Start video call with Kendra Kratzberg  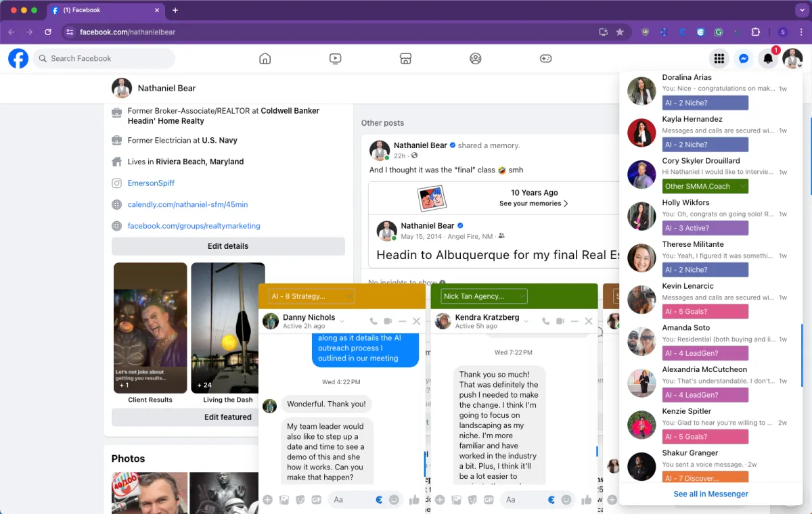point(560,321)
